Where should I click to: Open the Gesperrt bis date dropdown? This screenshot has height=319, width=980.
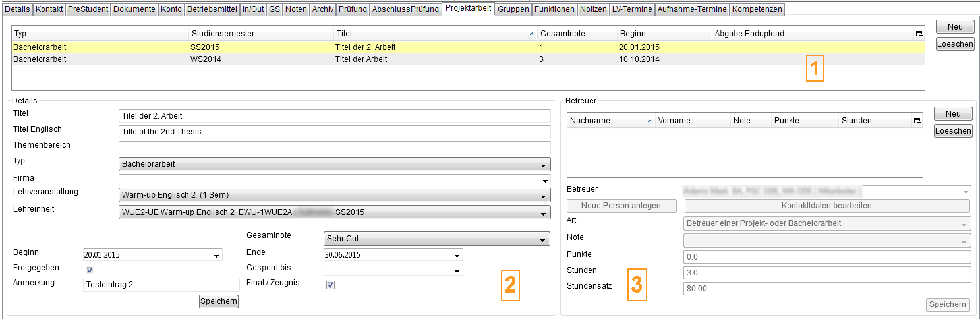pos(457,270)
